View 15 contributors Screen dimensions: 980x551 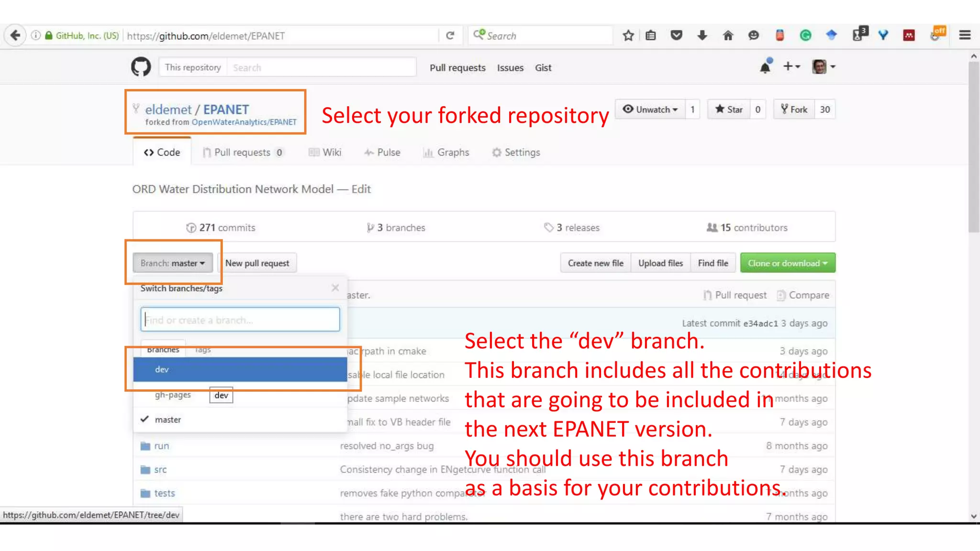(x=747, y=228)
